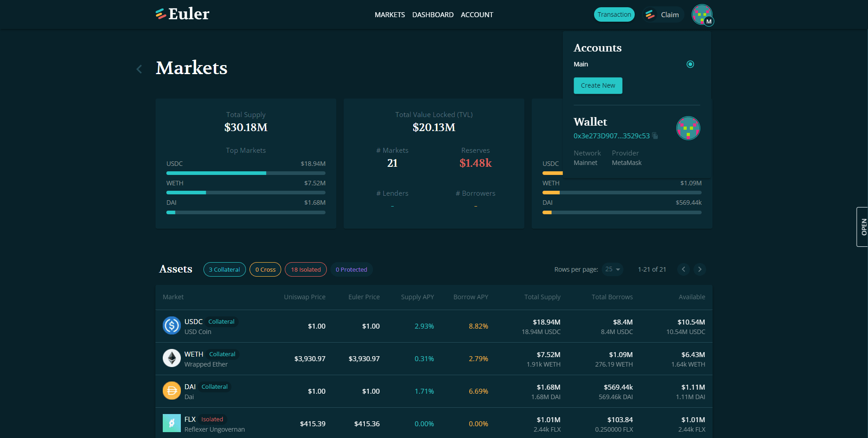This screenshot has height=438, width=868.
Task: Click the TVL value $20.13M
Action: pos(434,127)
